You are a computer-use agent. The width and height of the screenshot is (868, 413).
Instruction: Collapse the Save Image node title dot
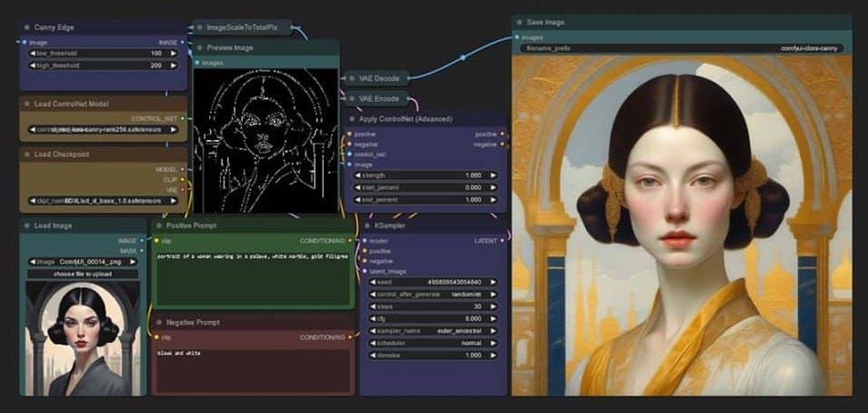click(x=519, y=22)
